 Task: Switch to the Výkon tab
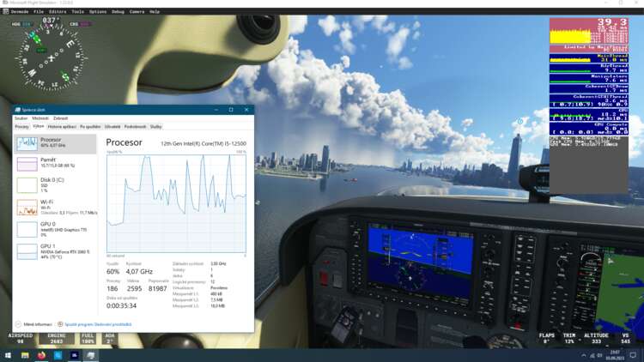point(38,126)
